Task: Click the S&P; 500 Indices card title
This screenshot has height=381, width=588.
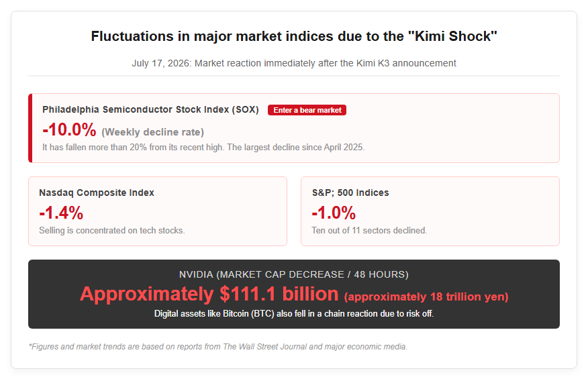Action: [350, 193]
